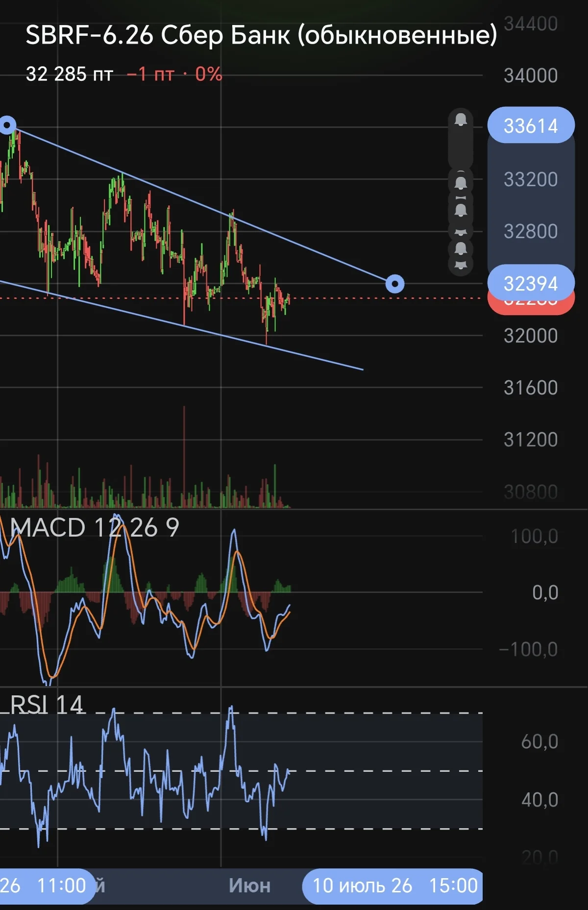
Task: Click the MACD 100,0 axis label
Action: point(535,537)
